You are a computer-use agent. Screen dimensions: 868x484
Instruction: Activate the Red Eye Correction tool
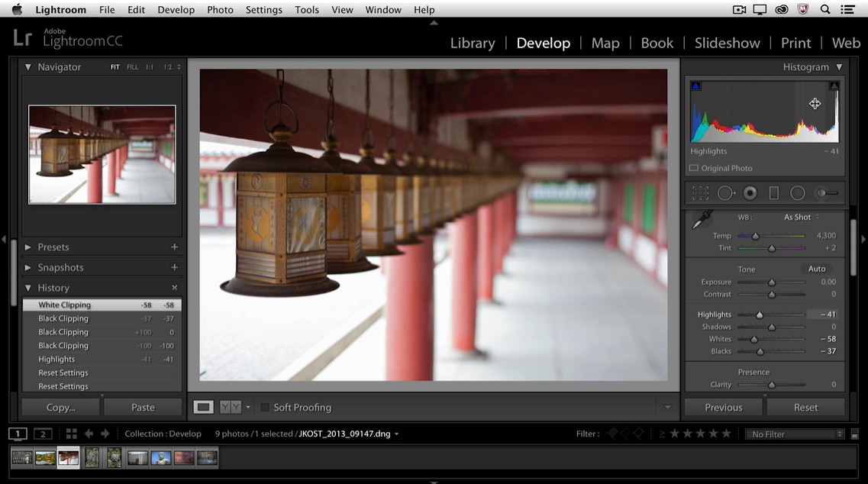point(750,193)
